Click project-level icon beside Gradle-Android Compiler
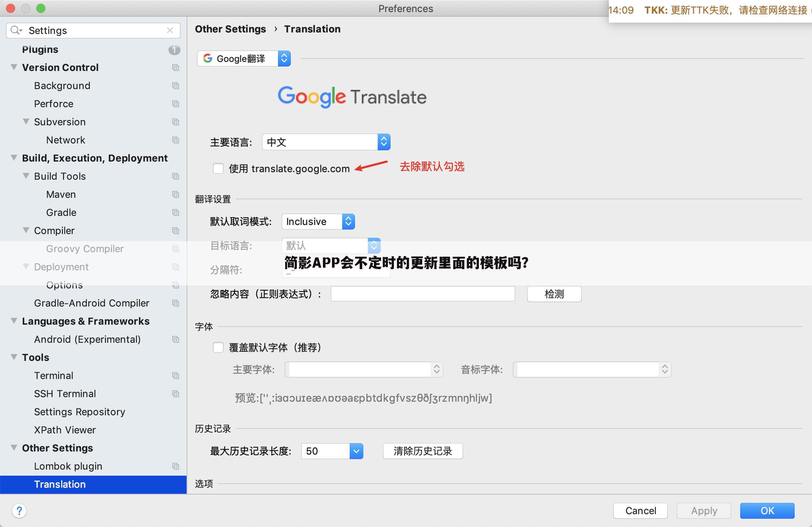The height and width of the screenshot is (527, 812). point(176,303)
